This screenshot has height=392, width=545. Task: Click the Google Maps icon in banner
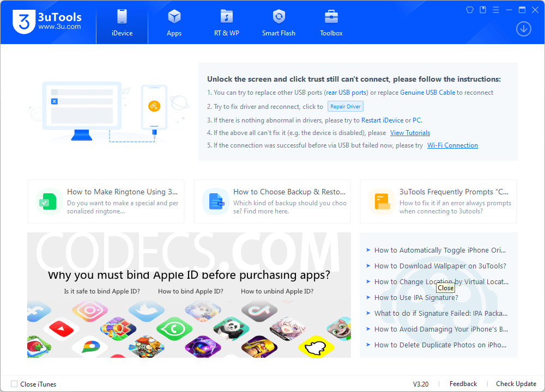point(90,346)
